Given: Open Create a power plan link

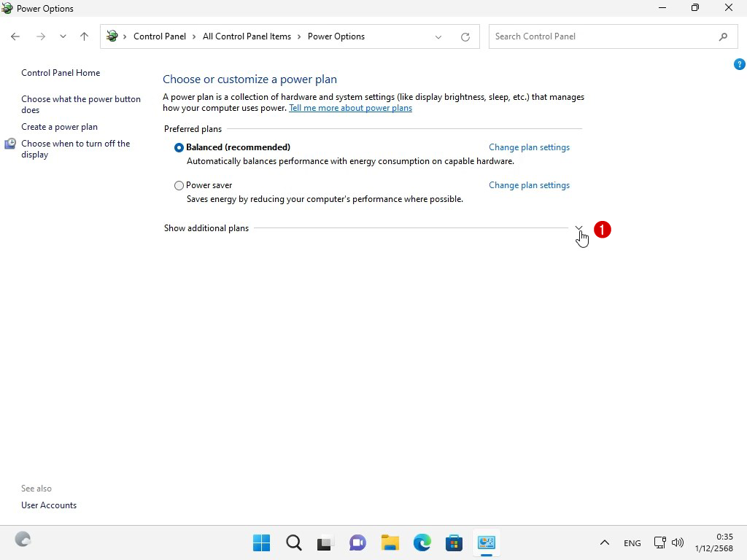Looking at the screenshot, I should coord(59,127).
